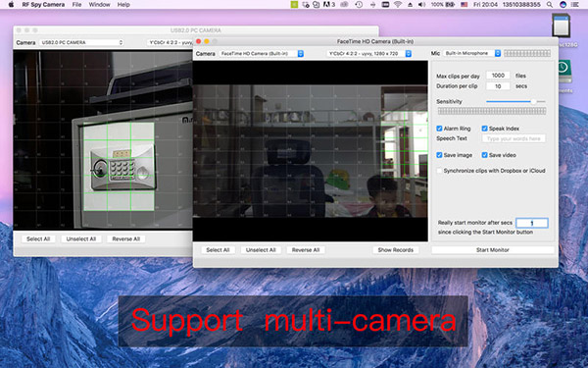The height and width of the screenshot is (368, 588).
Task: Click the Start Monitor button
Action: [x=492, y=249]
